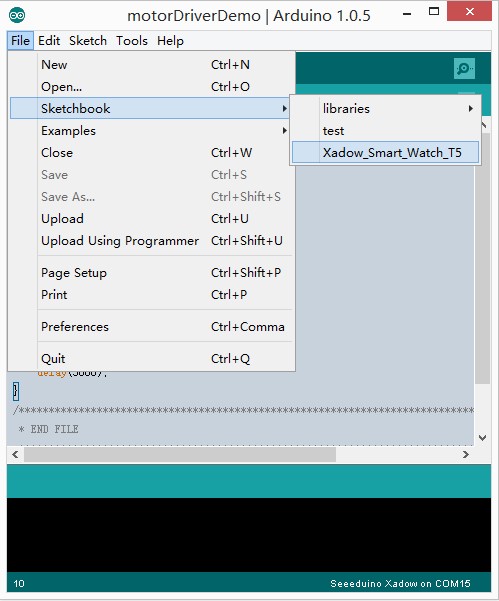Click the line number 10 in status bar
The width and height of the screenshot is (499, 601).
pos(19,583)
